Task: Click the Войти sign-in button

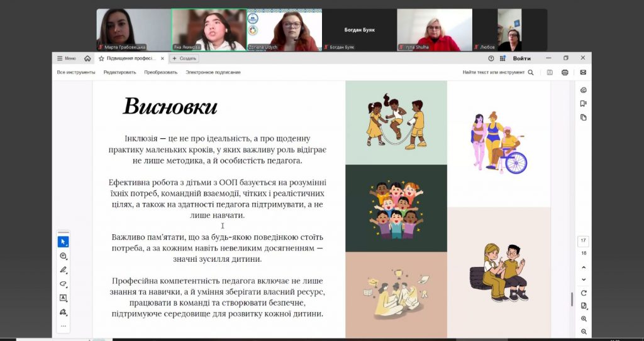Action: coord(521,58)
